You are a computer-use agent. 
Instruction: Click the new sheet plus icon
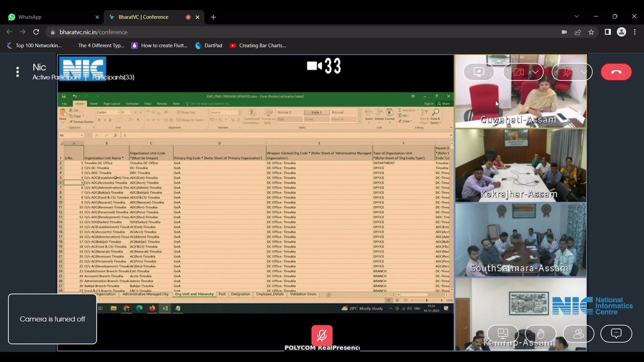click(x=329, y=294)
